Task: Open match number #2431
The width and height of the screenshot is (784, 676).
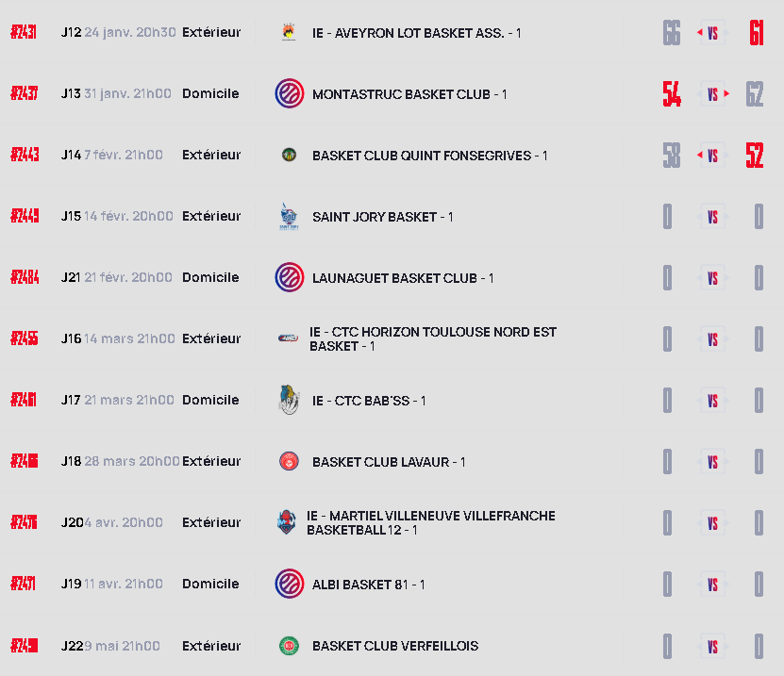Action: pos(24,33)
